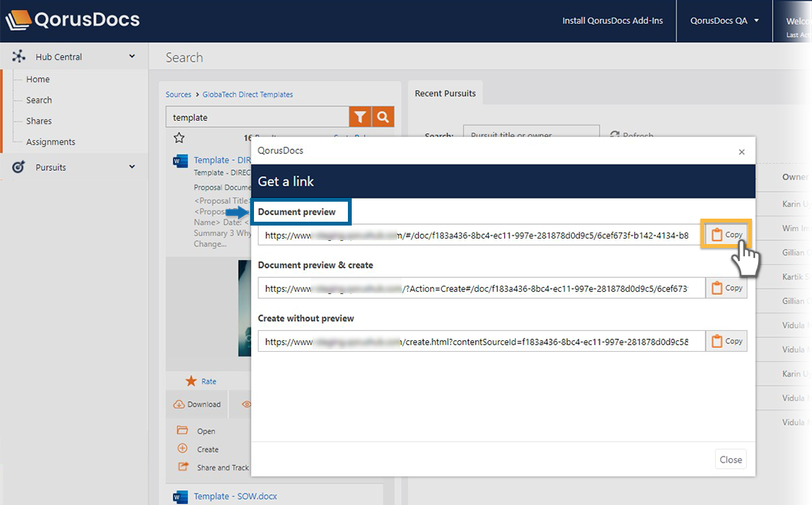Click the Open folder icon
Screen dimensions: 812x505
tap(182, 430)
